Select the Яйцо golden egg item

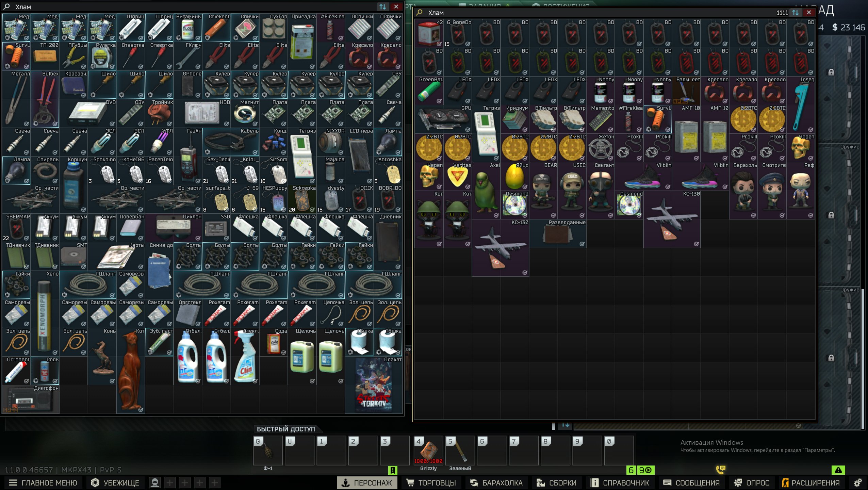tap(515, 176)
